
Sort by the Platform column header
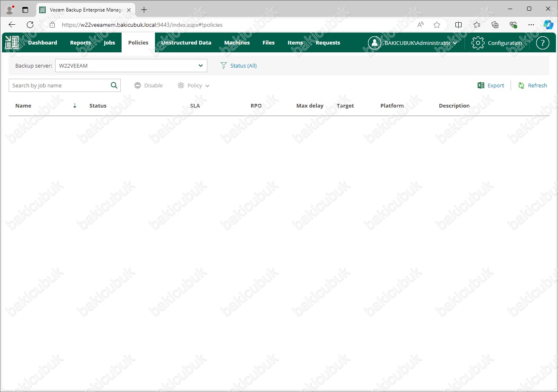(392, 106)
